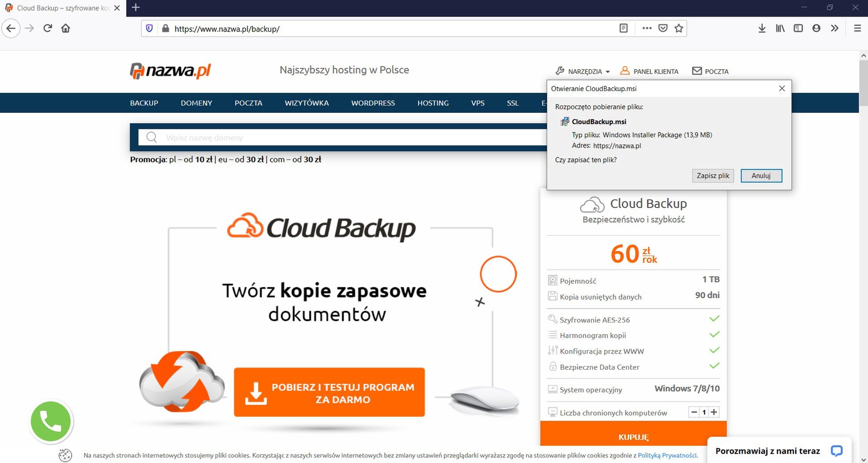Save page to Pocket
This screenshot has width=868, height=463.
pyautogui.click(x=663, y=29)
